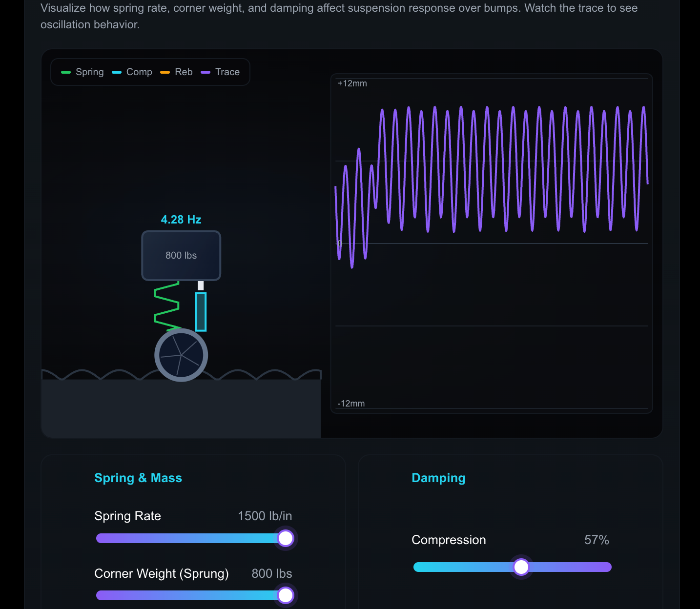Toggle the Reb legend entry
Screen dimensions: 700x609
184,72
